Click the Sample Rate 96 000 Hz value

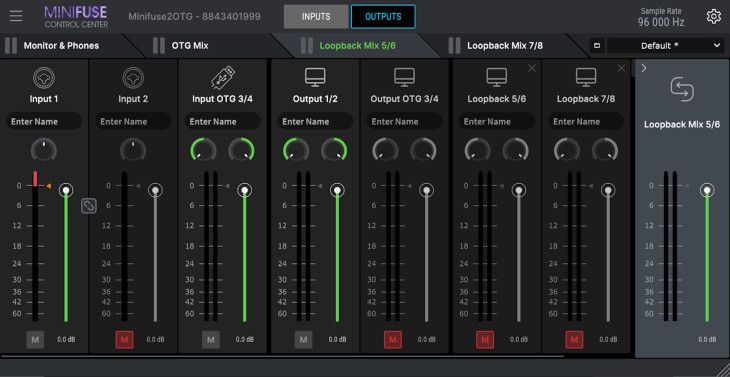(x=661, y=22)
